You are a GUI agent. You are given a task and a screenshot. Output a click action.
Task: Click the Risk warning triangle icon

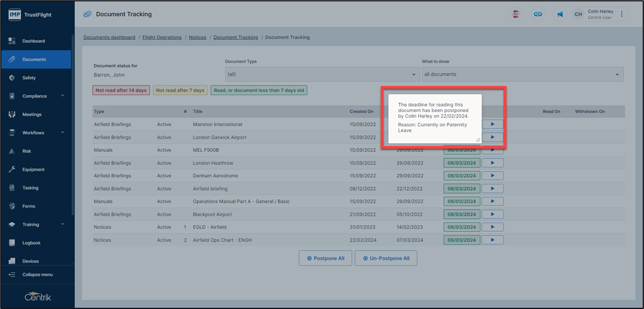[x=12, y=151]
